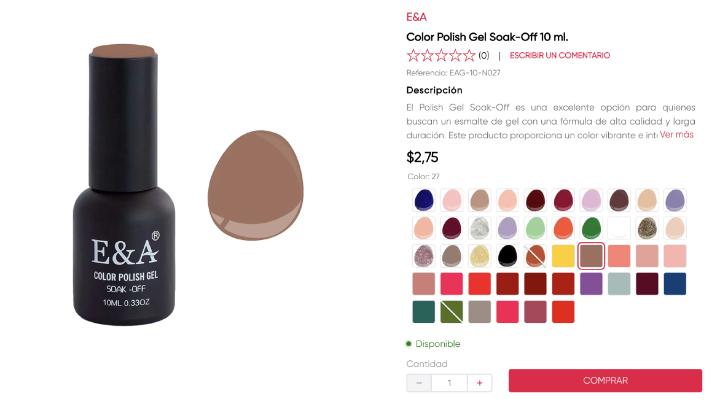Choose the purple square swatch
The width and height of the screenshot is (720, 402).
pyautogui.click(x=591, y=283)
